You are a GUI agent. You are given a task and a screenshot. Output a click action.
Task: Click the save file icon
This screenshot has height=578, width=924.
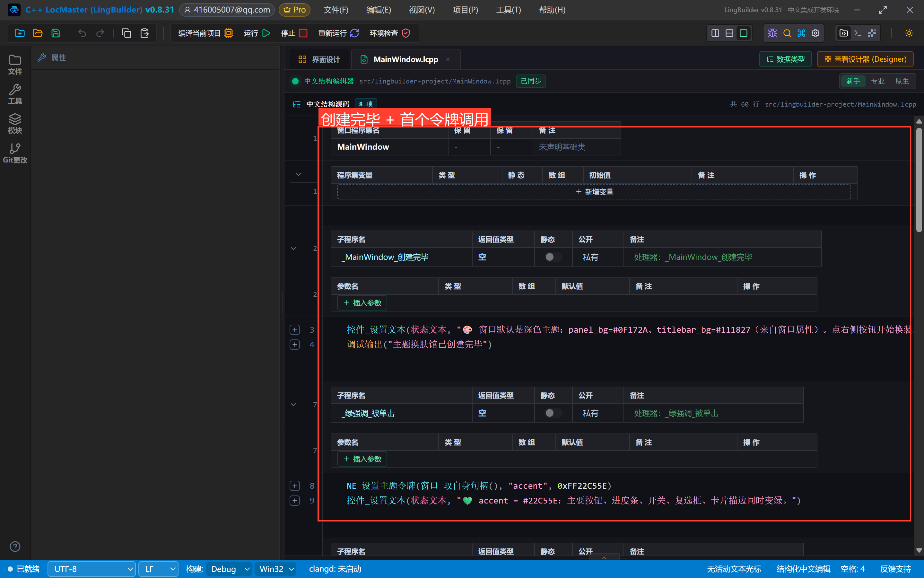pos(56,33)
